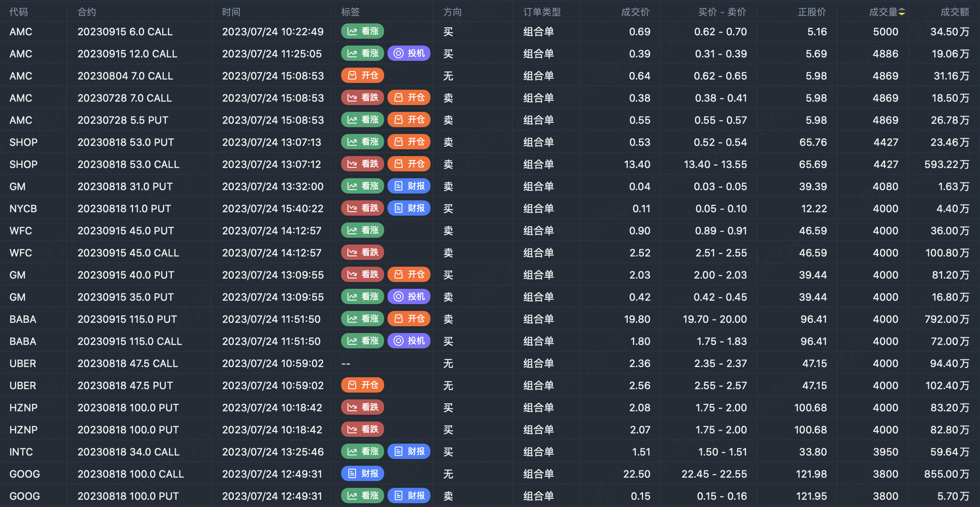
Task: Click the 855.00万 turnover value
Action: click(947, 474)
